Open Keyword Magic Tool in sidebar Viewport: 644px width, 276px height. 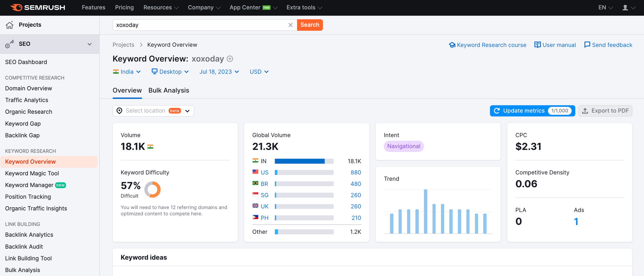tap(32, 173)
